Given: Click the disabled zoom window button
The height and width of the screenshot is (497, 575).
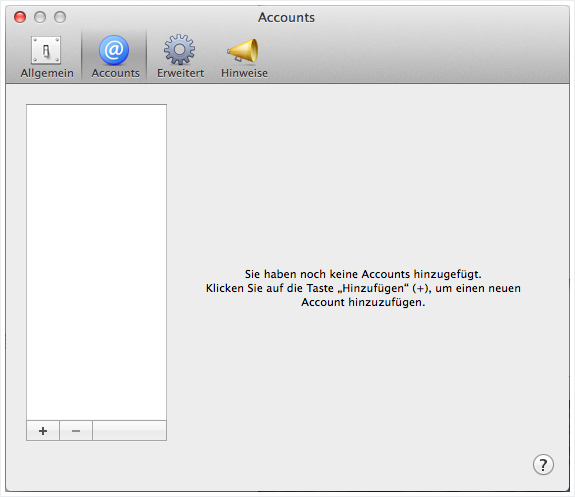Looking at the screenshot, I should [60, 17].
